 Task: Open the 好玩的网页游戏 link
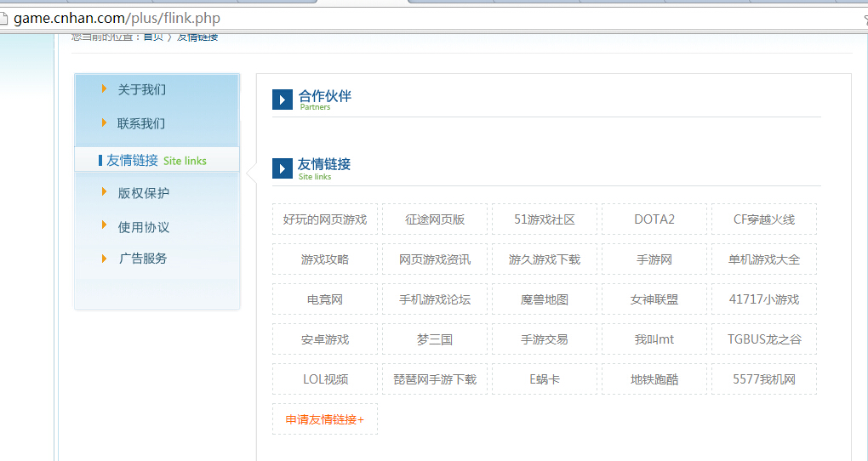click(325, 219)
